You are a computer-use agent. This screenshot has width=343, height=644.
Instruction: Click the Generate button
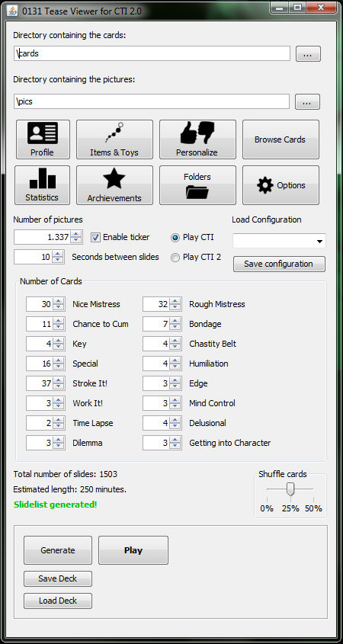(x=58, y=550)
